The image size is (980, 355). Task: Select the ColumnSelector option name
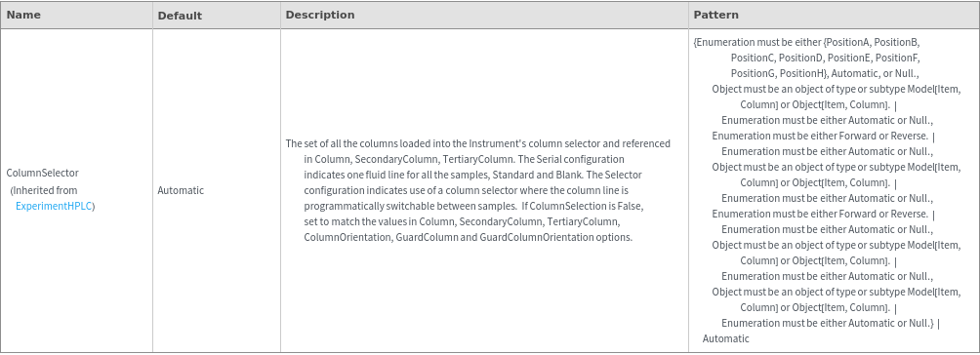[x=43, y=173]
